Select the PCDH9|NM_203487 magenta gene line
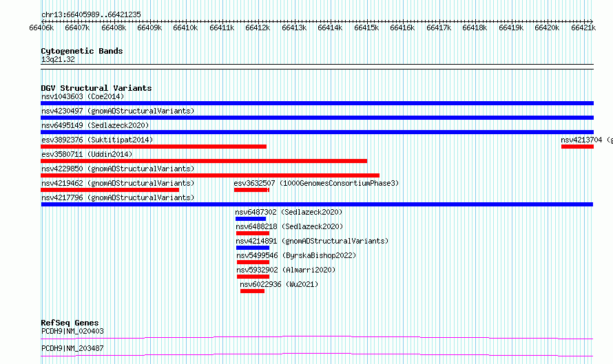This screenshot has height=364, width=613. click(317, 354)
